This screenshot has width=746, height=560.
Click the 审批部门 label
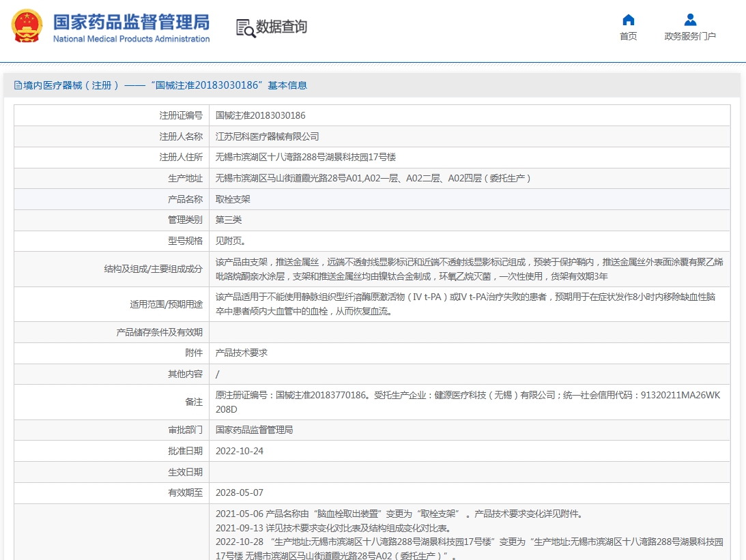185,430
